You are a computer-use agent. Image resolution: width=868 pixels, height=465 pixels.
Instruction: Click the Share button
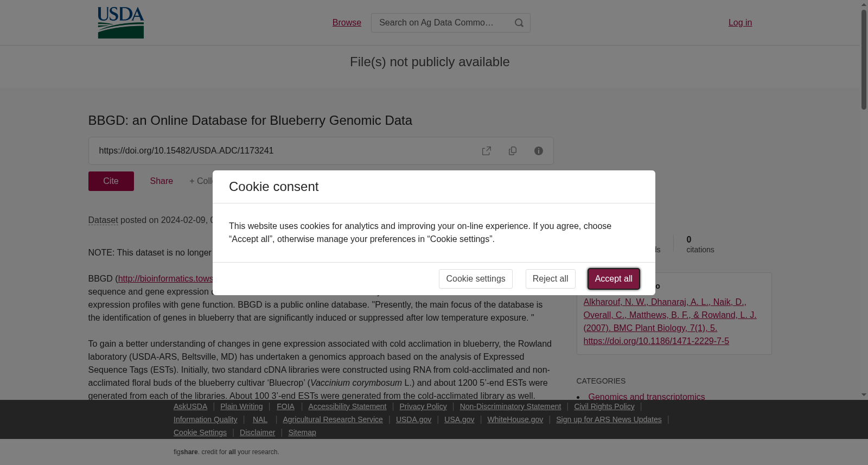point(162,181)
